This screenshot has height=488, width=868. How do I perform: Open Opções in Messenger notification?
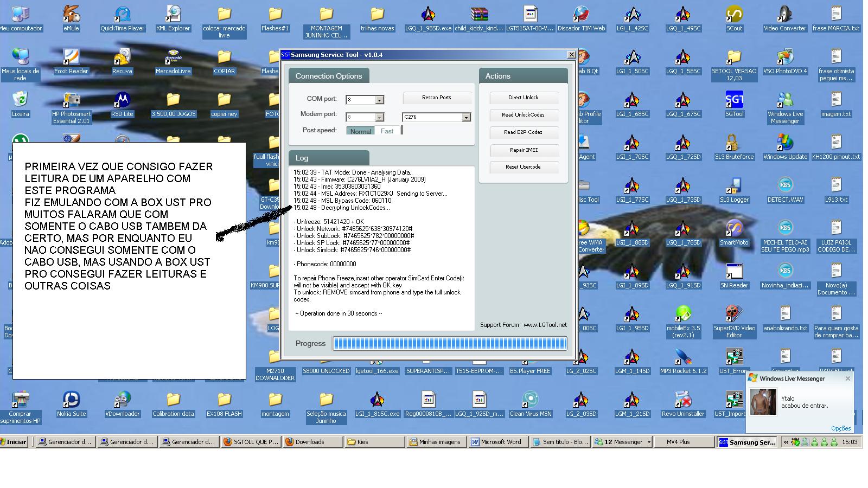pyautogui.click(x=841, y=428)
